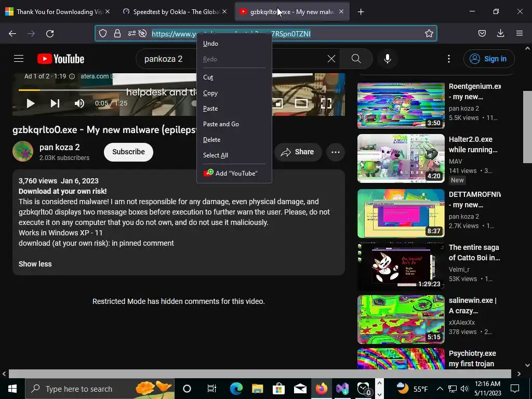Open the Pocket save icon
Image resolution: width=532 pixels, height=399 pixels.
[482, 33]
